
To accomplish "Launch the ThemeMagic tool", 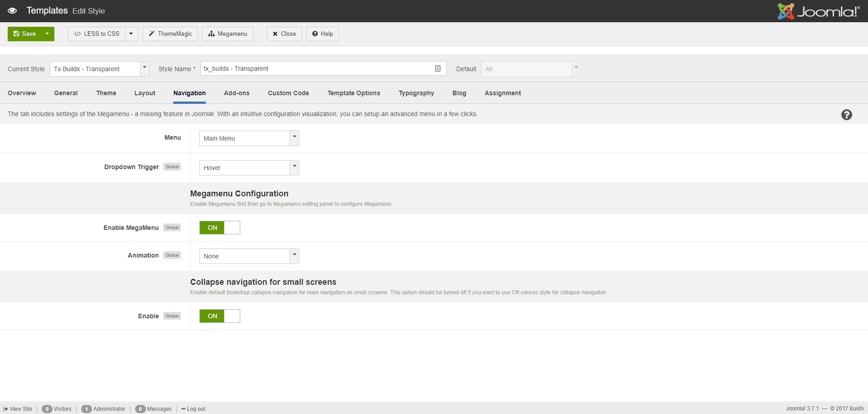I will click(170, 34).
